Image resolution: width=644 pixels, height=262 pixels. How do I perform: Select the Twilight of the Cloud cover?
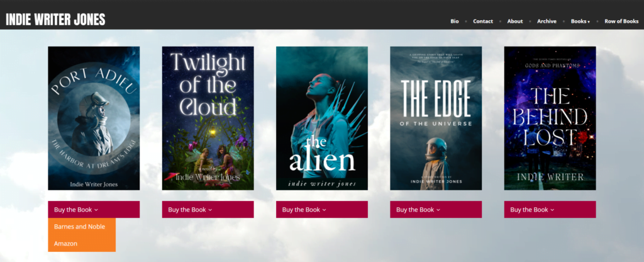(208, 118)
